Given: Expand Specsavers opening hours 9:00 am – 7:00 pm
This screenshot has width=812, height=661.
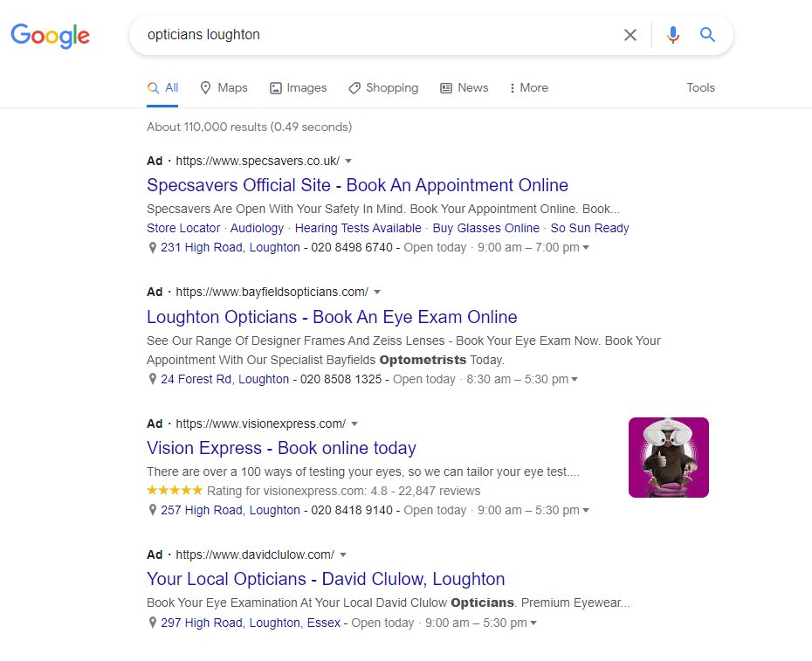Looking at the screenshot, I should click(x=586, y=248).
